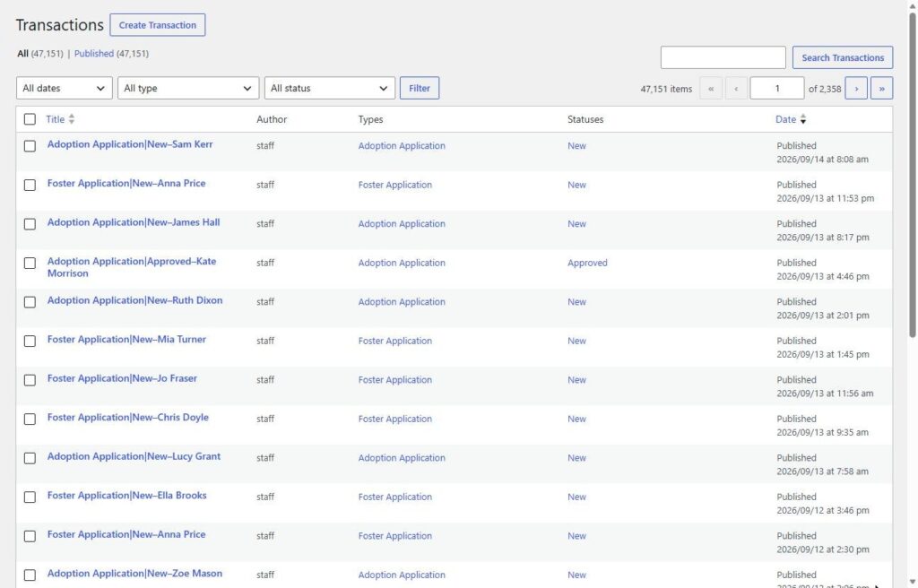918x588 pixels.
Task: Click the scrollbar down arrow
Action: [x=912, y=582]
